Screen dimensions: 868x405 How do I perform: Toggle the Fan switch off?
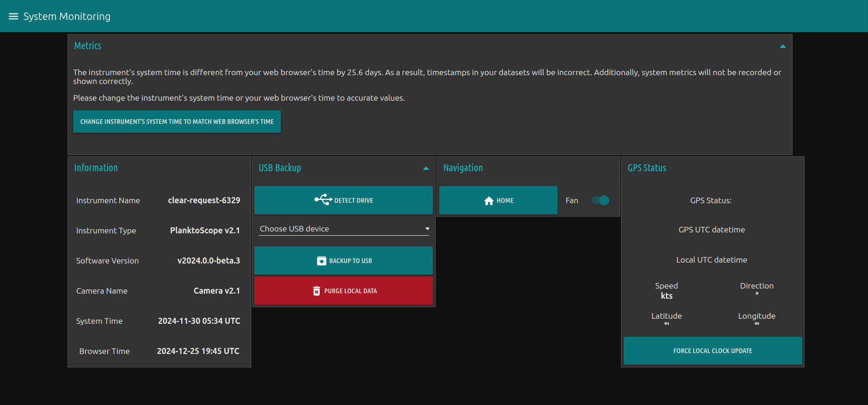point(600,200)
